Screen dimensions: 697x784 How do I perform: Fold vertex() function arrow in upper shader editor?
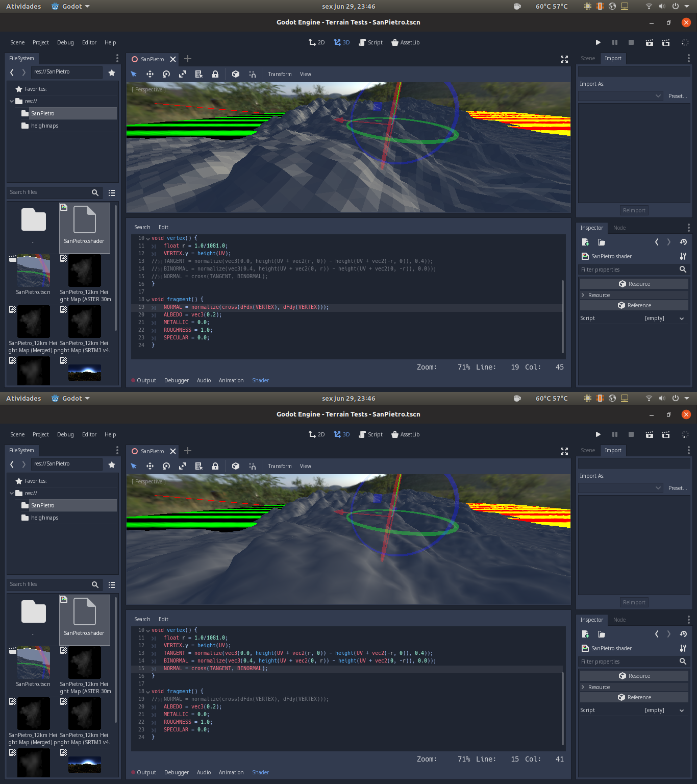(148, 238)
